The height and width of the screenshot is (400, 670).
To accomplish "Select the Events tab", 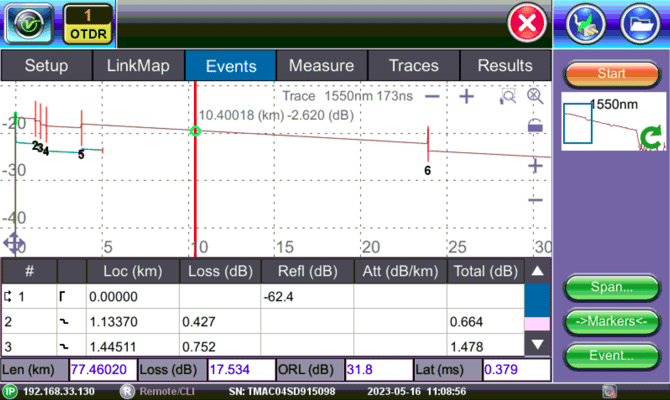I will tap(231, 66).
